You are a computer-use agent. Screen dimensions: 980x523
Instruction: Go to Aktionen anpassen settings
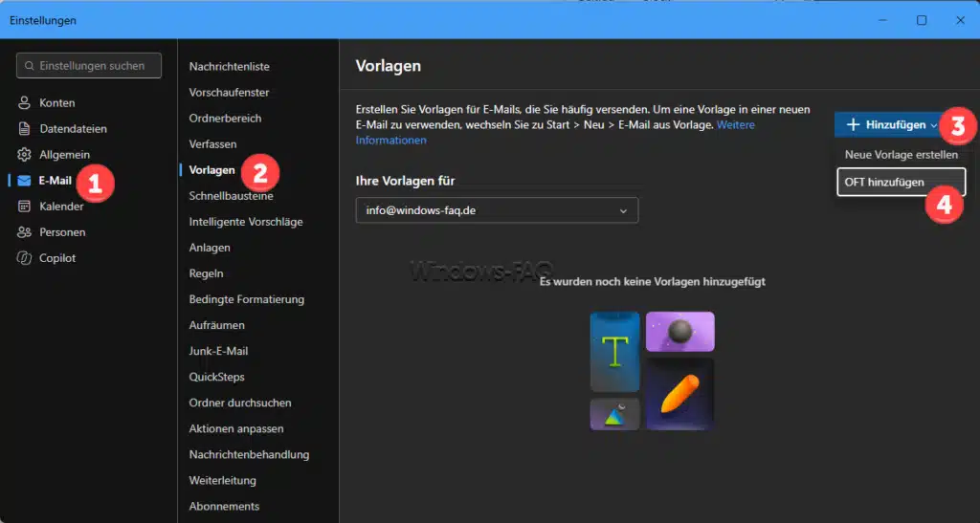coord(236,428)
